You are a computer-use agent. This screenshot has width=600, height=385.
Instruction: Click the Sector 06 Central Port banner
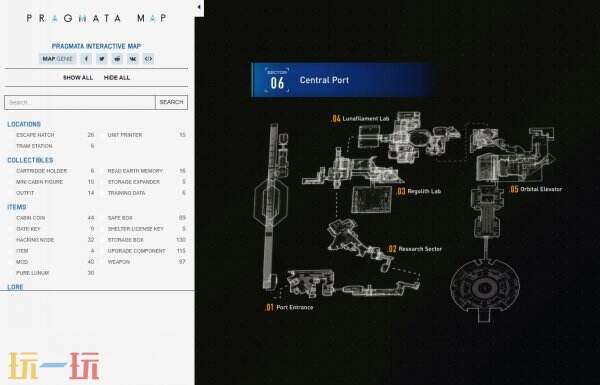(x=342, y=80)
